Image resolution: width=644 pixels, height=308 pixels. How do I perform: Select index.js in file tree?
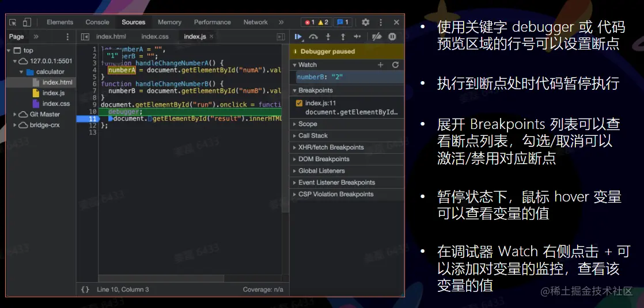(x=54, y=93)
